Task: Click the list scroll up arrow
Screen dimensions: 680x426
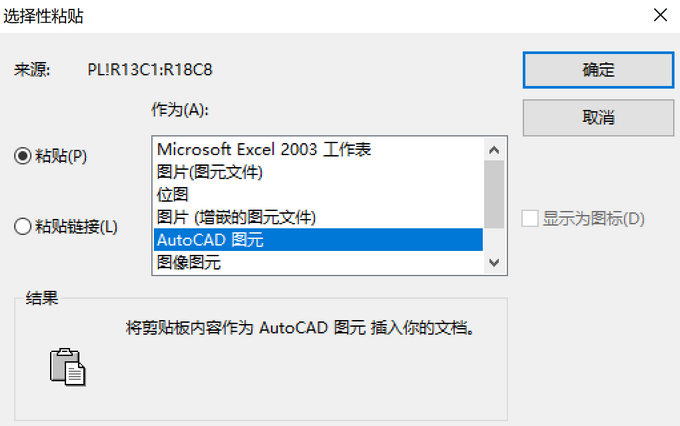Action: [494, 150]
